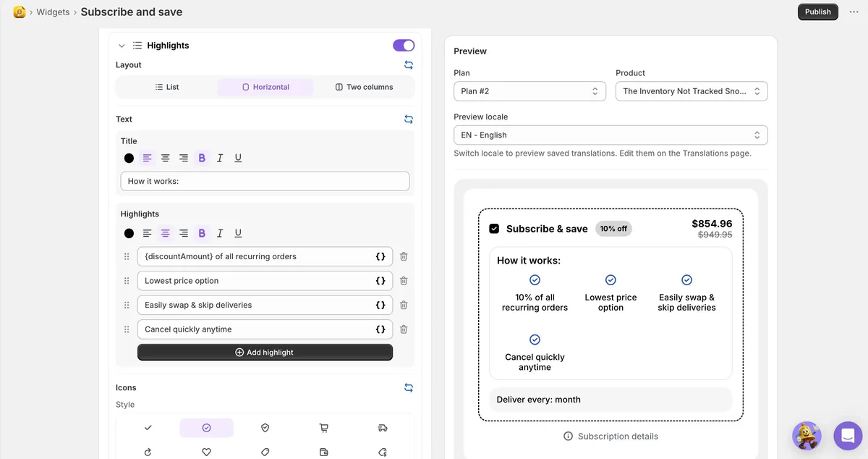Choose the wallet icon style
Viewport: 868px width, 459px height.
[x=323, y=452]
